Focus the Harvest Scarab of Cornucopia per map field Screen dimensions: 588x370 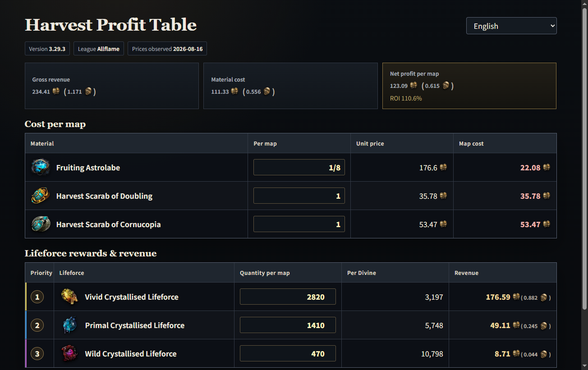tap(299, 224)
